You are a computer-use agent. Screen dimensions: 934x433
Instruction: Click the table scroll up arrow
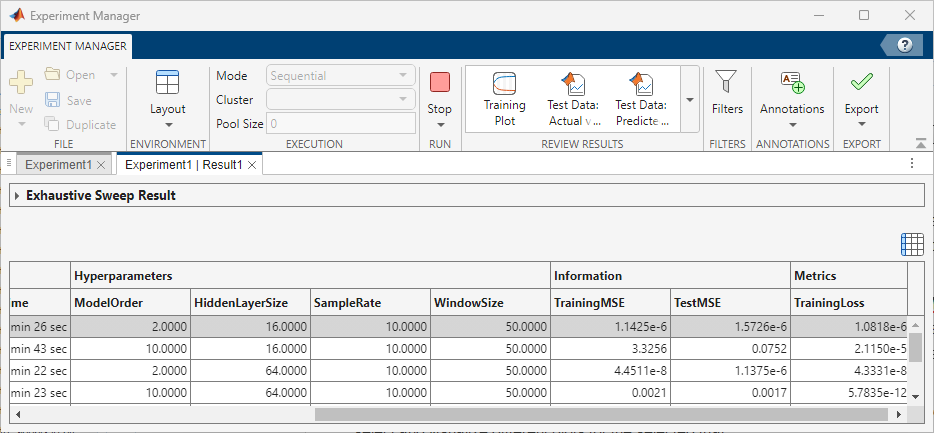tap(916, 326)
